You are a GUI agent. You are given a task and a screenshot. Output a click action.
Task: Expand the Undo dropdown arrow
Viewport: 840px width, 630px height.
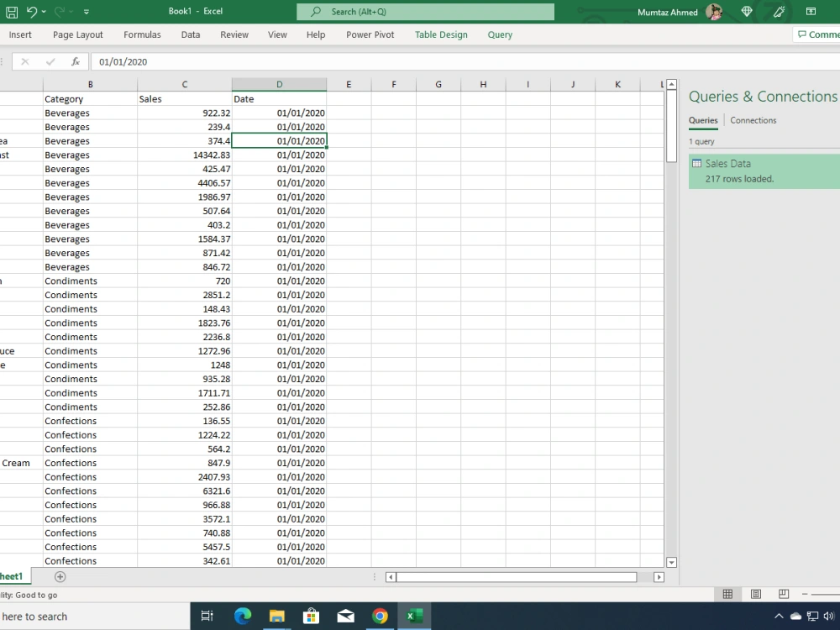[44, 11]
